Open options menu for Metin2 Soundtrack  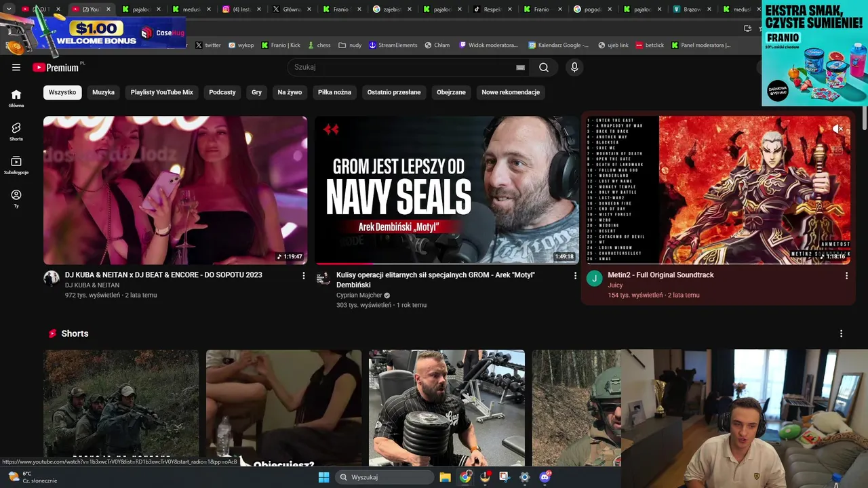pyautogui.click(x=846, y=276)
